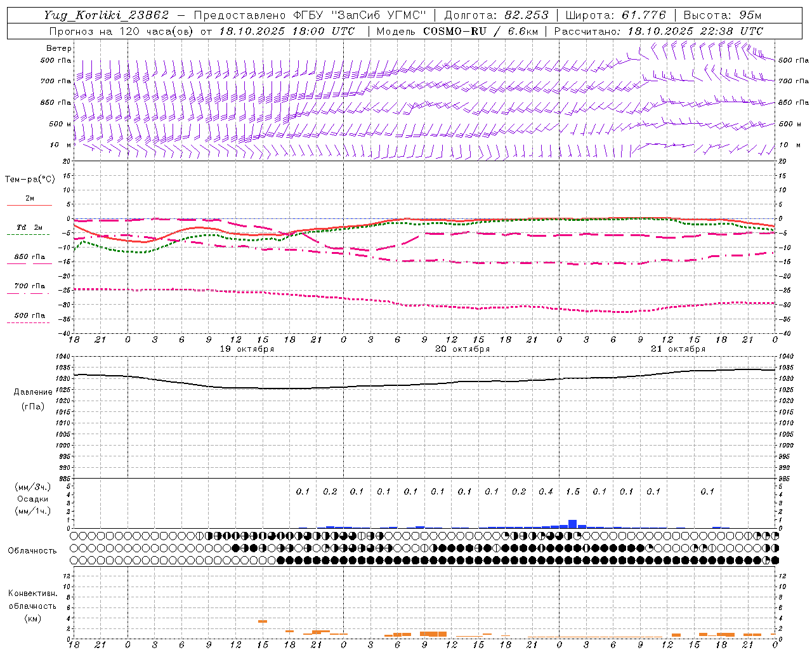Click the longitude value Долгота: 82.253
Viewport: 812px width, 650px height.
497,15
